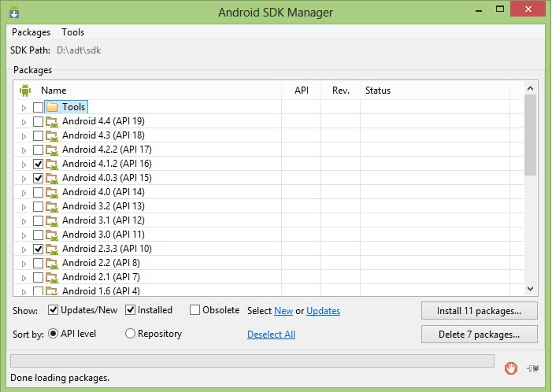Expand the Android 3.2 (API 13) node
The height and width of the screenshot is (392, 552).
tap(24, 207)
